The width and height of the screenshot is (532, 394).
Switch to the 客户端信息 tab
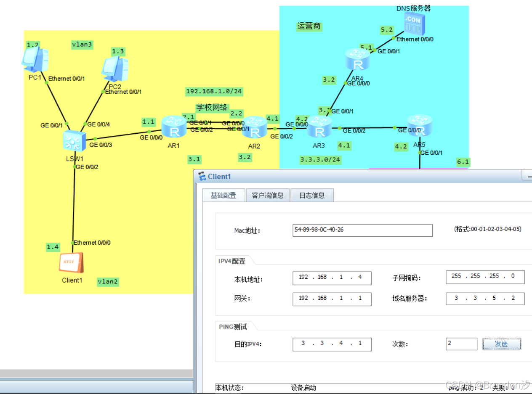point(268,195)
